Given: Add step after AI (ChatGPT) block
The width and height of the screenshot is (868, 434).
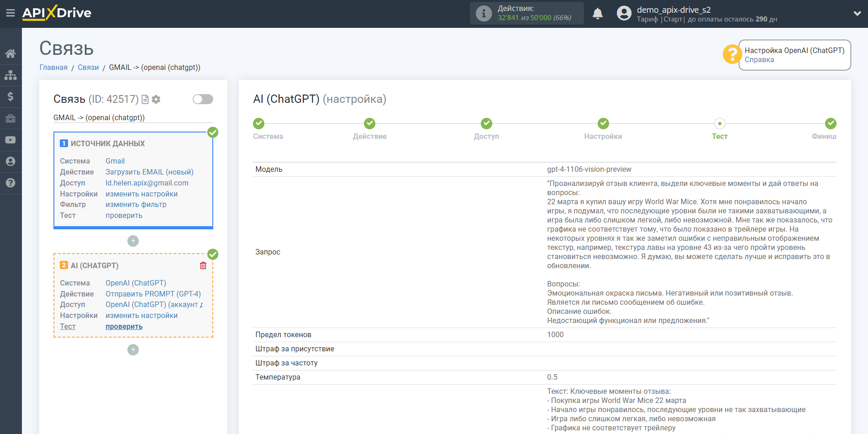Looking at the screenshot, I should tap(133, 349).
